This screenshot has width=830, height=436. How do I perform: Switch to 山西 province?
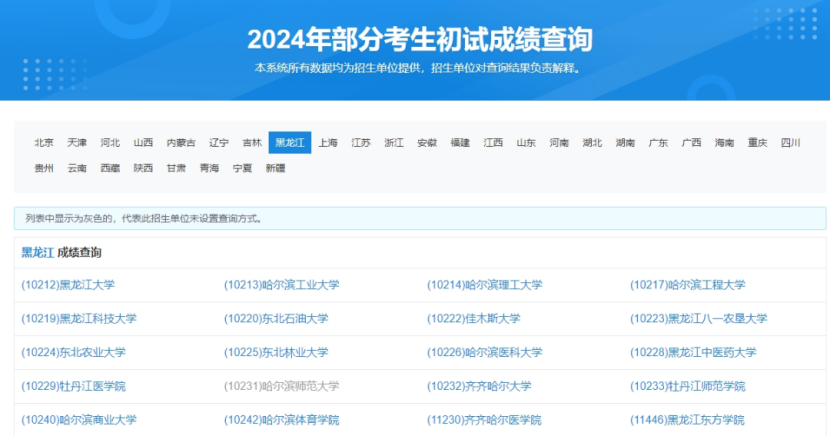(x=143, y=142)
